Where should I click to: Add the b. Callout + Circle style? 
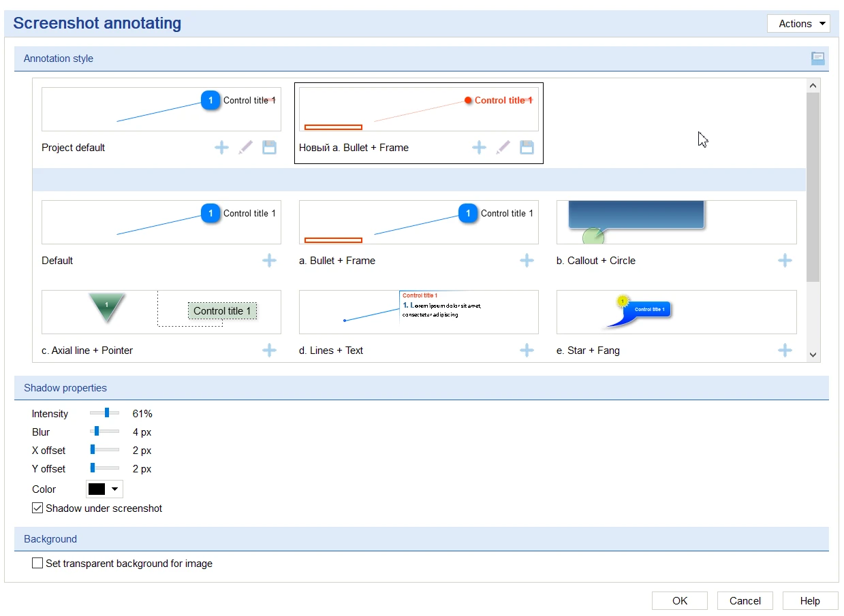pos(785,260)
